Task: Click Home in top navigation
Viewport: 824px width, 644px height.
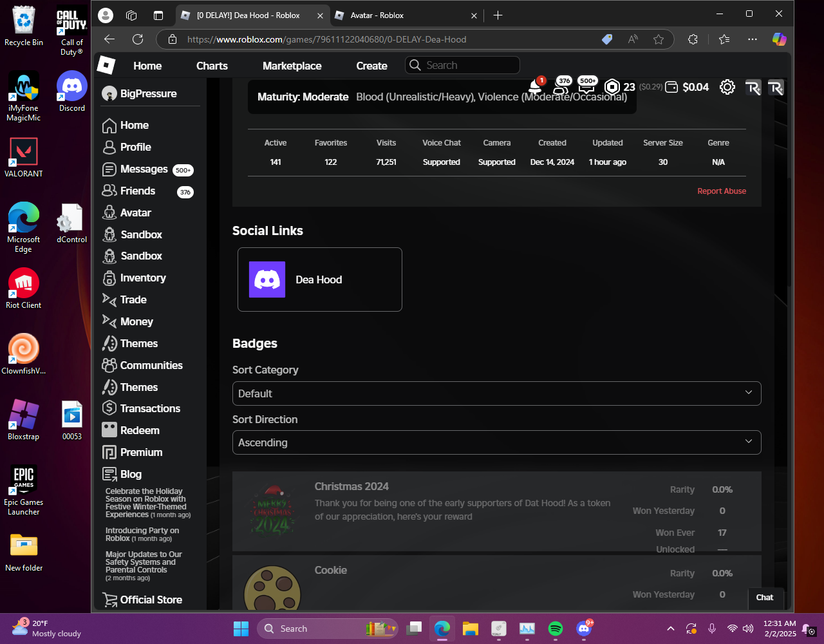Action: [x=147, y=66]
